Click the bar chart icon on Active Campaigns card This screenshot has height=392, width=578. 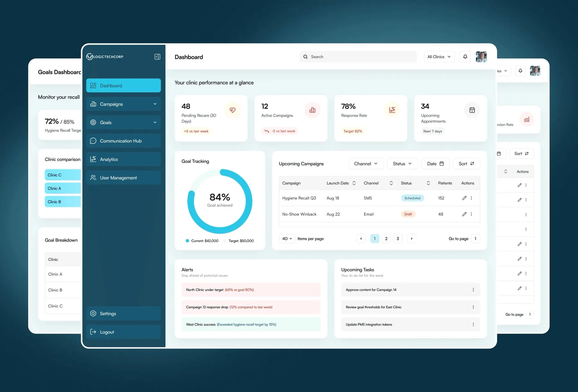coord(312,110)
